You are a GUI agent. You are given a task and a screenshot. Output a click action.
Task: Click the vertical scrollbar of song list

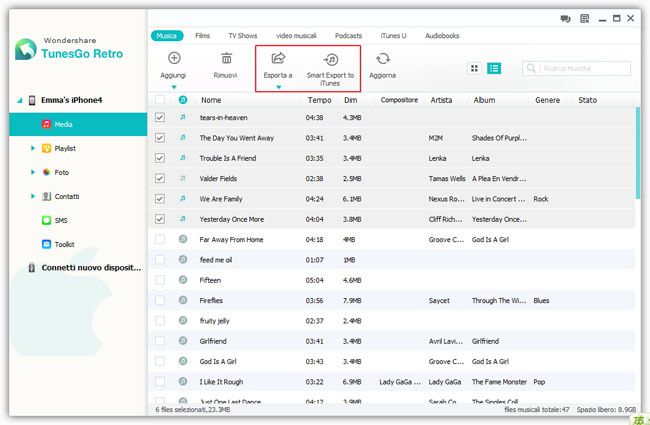[x=638, y=153]
